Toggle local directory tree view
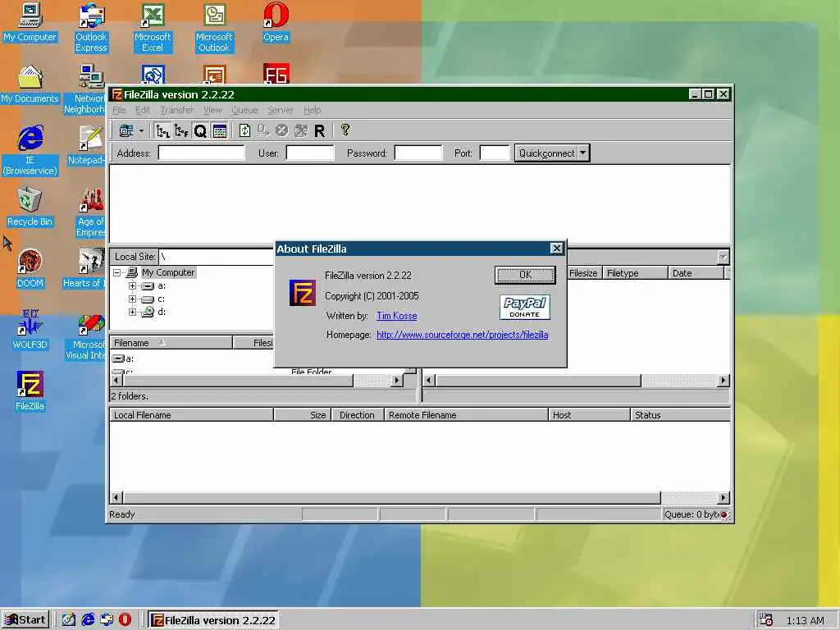The height and width of the screenshot is (630, 840). click(163, 130)
